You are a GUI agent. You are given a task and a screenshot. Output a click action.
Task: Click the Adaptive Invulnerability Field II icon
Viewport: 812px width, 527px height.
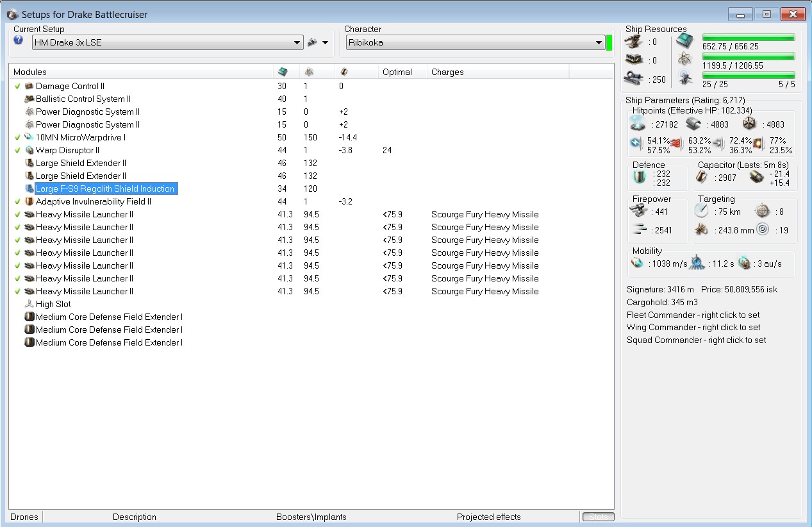[29, 201]
